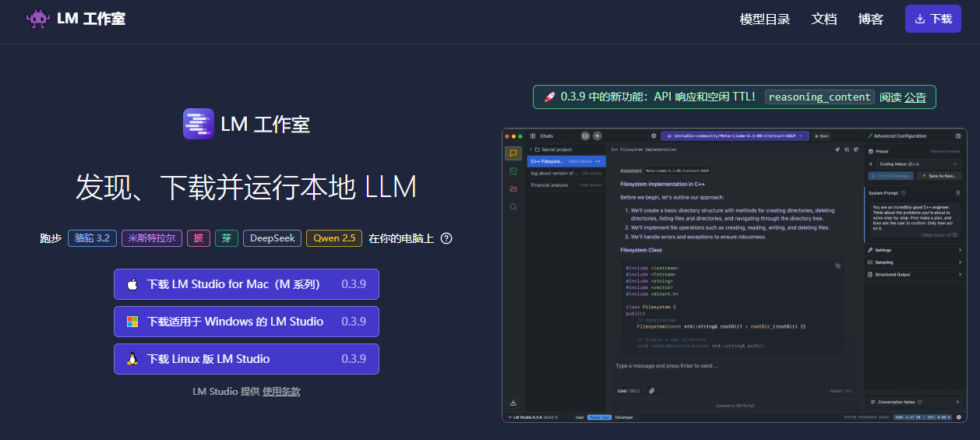The width and height of the screenshot is (980, 440).
Task: Click the paperclip attach file icon
Action: tap(651, 390)
